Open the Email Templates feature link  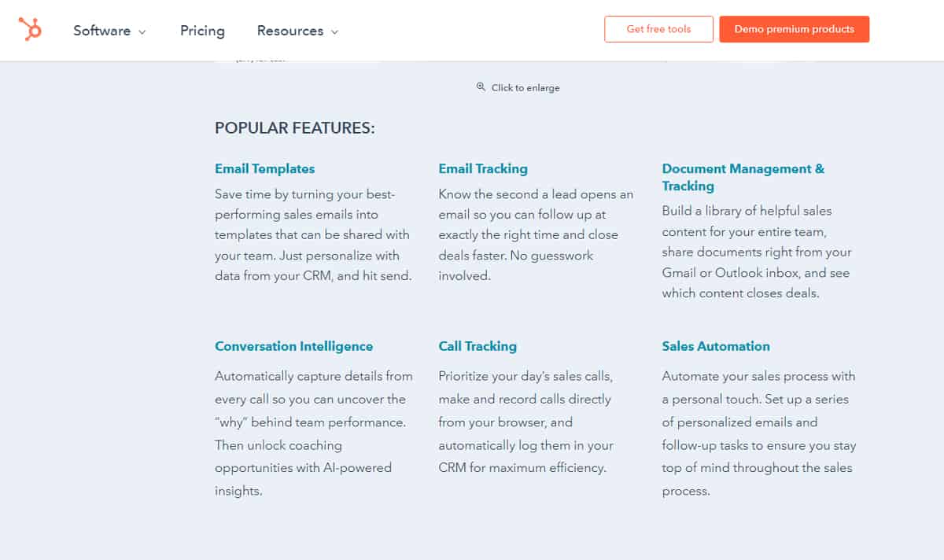pos(264,168)
